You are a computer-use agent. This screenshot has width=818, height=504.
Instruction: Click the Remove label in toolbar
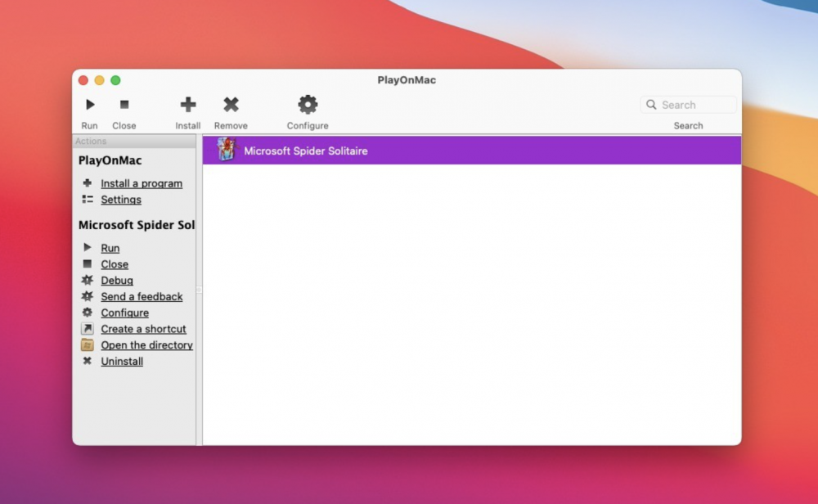[x=231, y=126]
